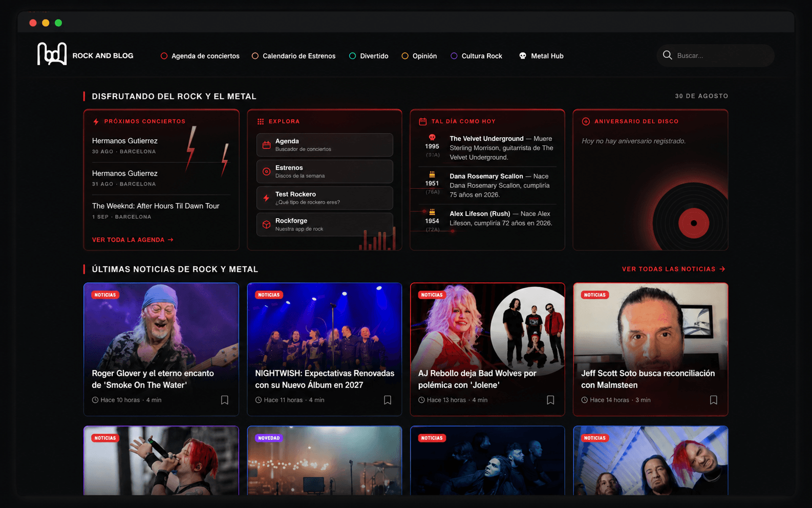
Task: Click the 30 DE AGOSTO date label
Action: pos(701,96)
